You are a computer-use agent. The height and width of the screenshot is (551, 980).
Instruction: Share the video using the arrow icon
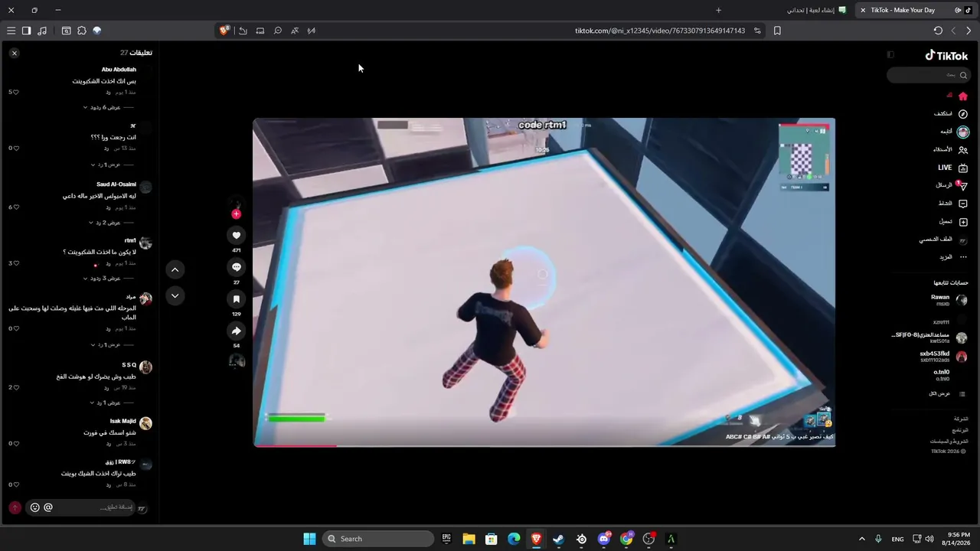tap(237, 331)
